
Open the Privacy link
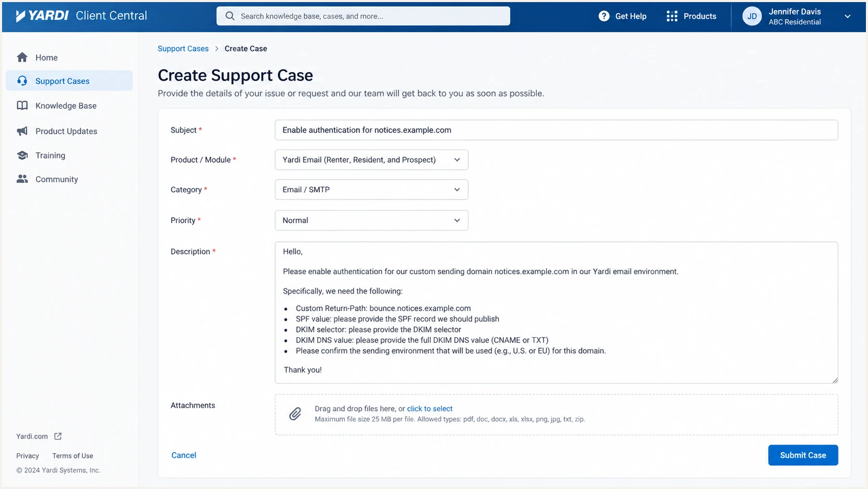[28, 456]
